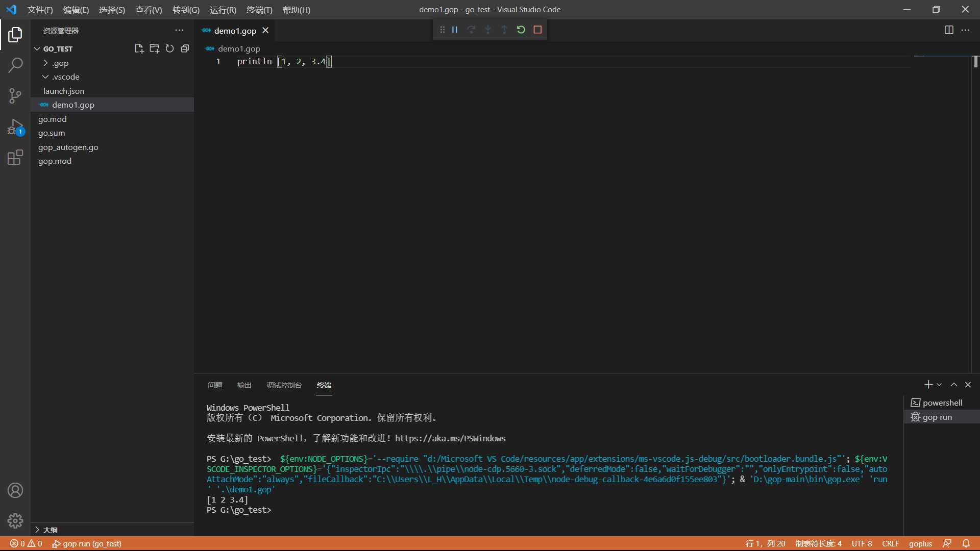Show errors and warnings count
The height and width of the screenshot is (551, 980).
click(x=26, y=543)
